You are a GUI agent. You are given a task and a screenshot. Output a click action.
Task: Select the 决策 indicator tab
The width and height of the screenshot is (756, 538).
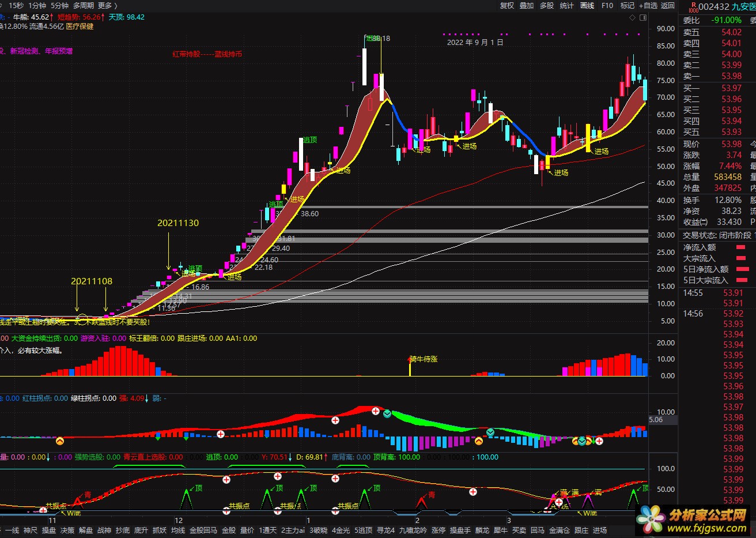click(67, 531)
